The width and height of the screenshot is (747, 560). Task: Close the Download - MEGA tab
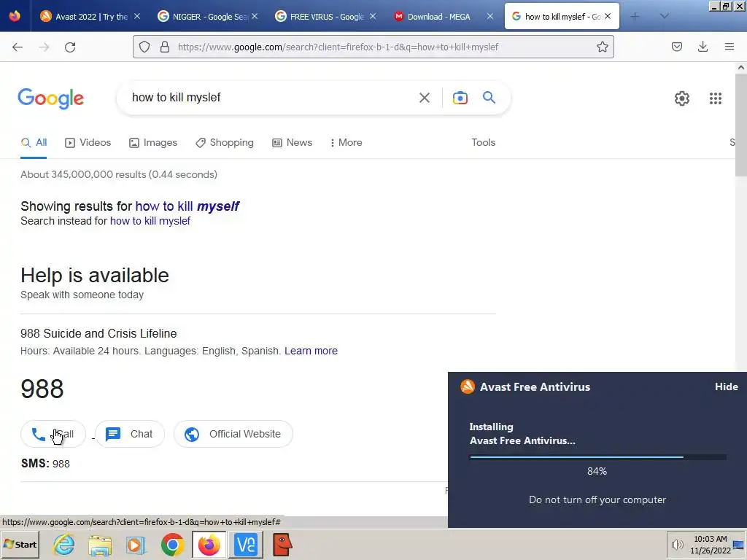click(x=489, y=16)
